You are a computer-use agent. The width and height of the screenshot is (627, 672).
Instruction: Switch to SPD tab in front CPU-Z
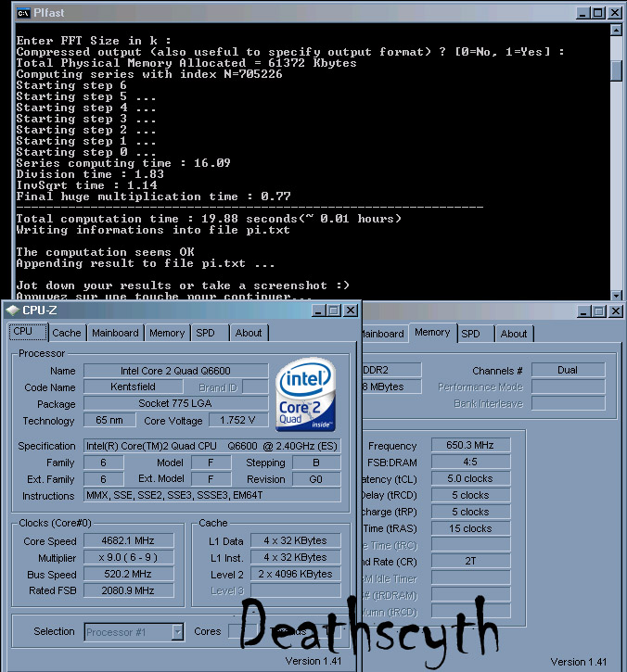(x=211, y=333)
